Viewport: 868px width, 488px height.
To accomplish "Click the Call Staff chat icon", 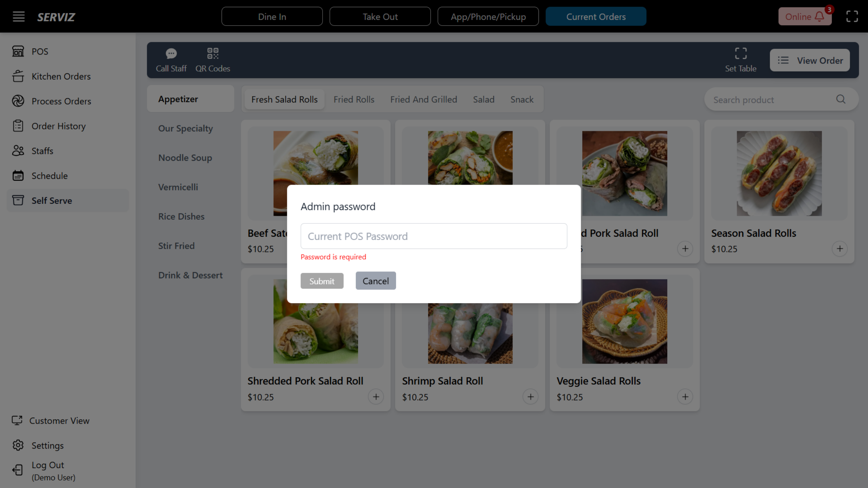I will click(171, 54).
